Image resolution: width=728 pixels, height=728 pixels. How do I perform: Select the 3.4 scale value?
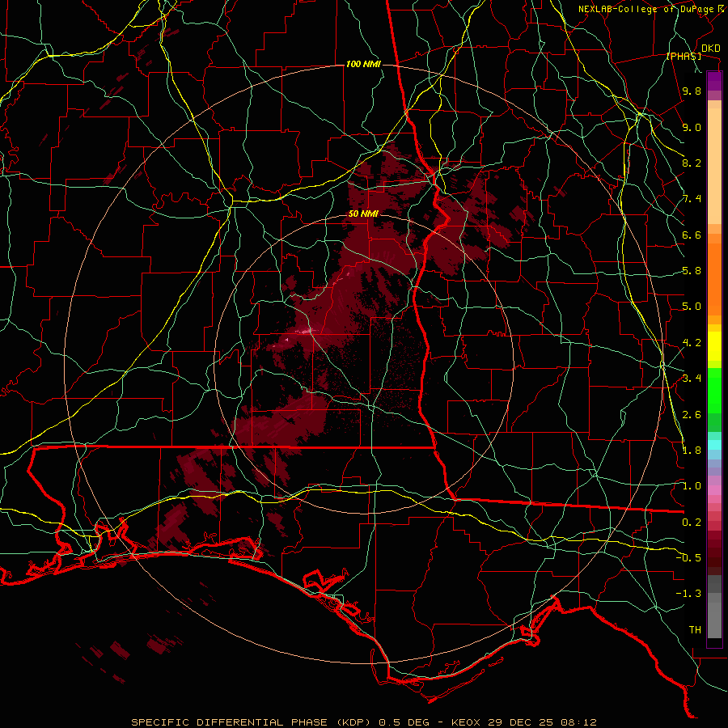pos(692,379)
